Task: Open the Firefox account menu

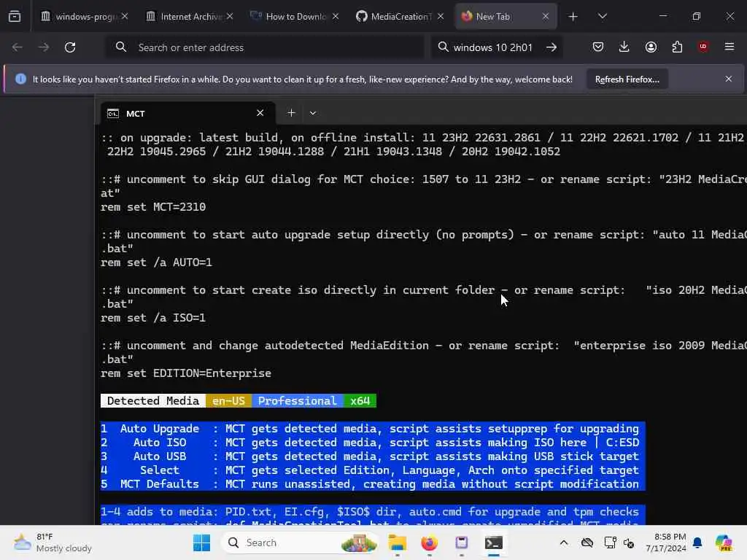Action: point(651,47)
